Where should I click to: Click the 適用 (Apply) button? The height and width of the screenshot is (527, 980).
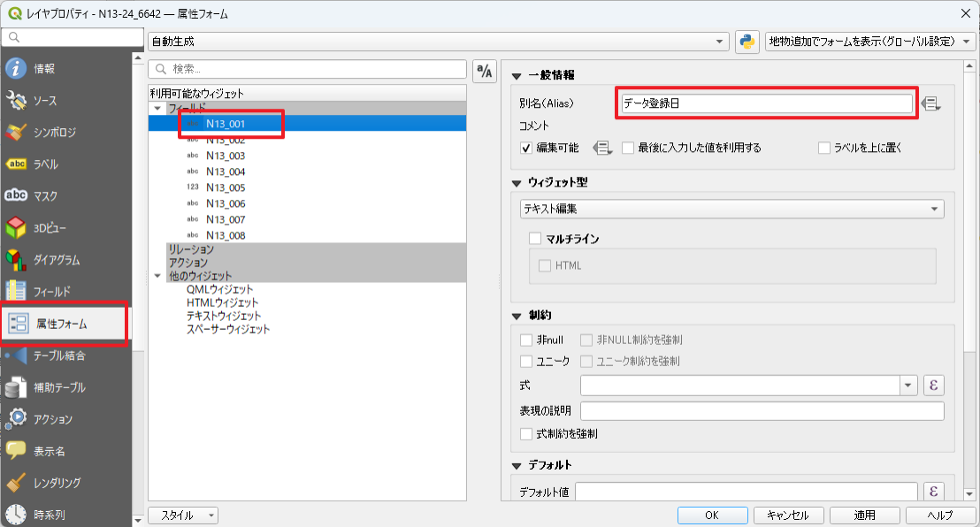pos(864,516)
